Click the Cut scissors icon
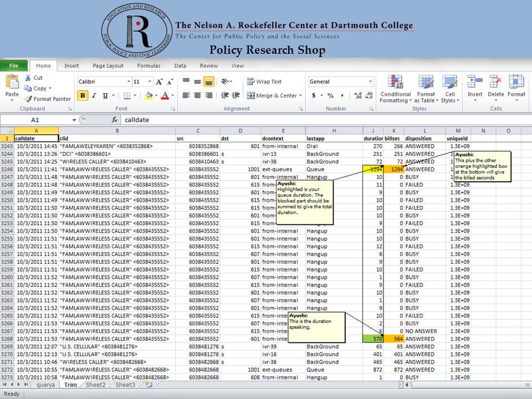This screenshot has height=399, width=532. pos(28,78)
